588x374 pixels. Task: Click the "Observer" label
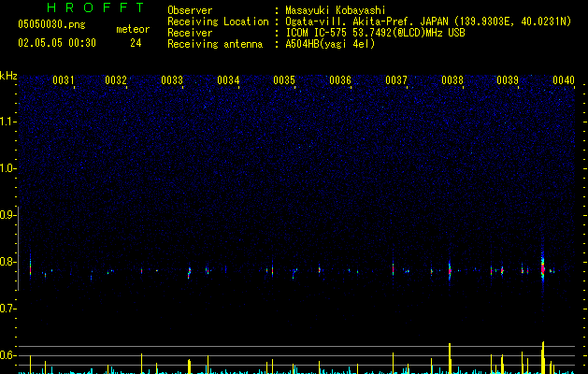(190, 10)
